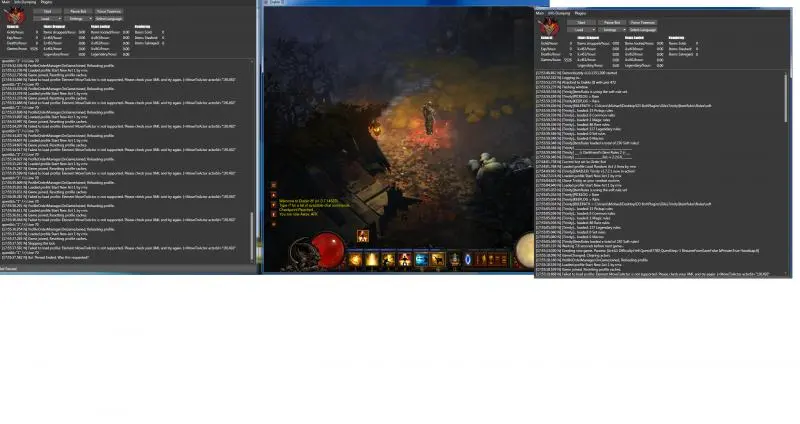
Task: Click Select Language in right bot window
Action: (x=643, y=30)
